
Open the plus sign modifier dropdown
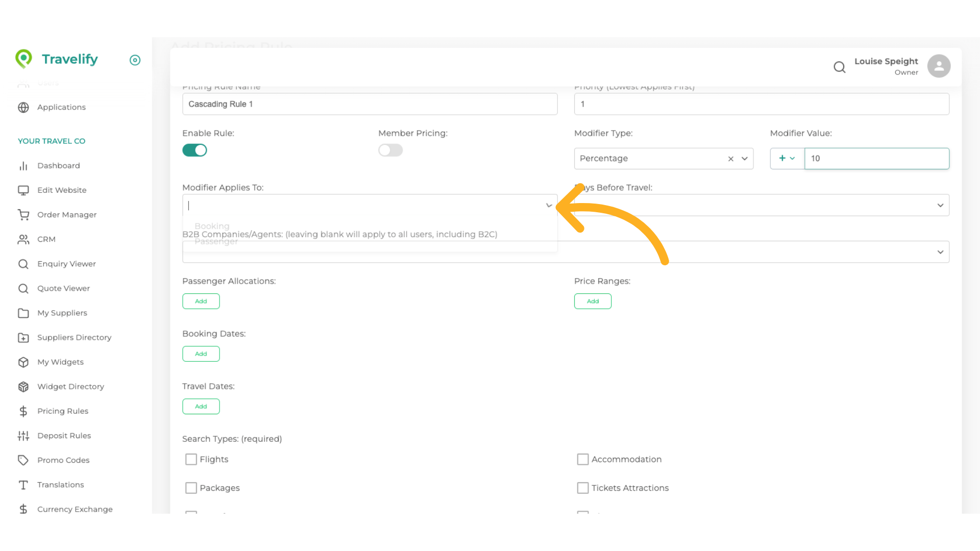pyautogui.click(x=787, y=159)
